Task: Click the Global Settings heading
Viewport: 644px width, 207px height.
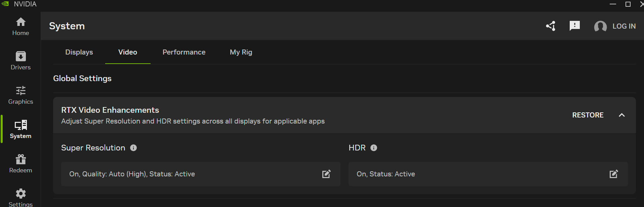Action: click(82, 78)
